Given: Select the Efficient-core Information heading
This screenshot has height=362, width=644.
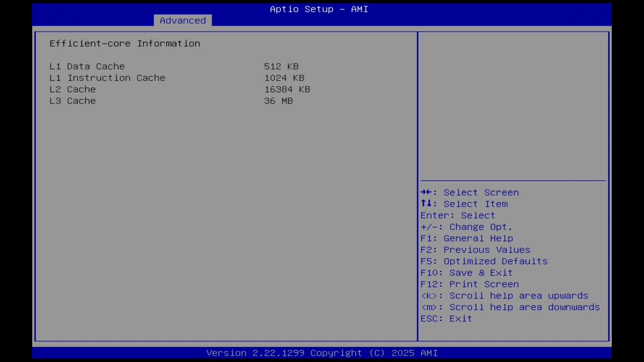Looking at the screenshot, I should pyautogui.click(x=124, y=43).
